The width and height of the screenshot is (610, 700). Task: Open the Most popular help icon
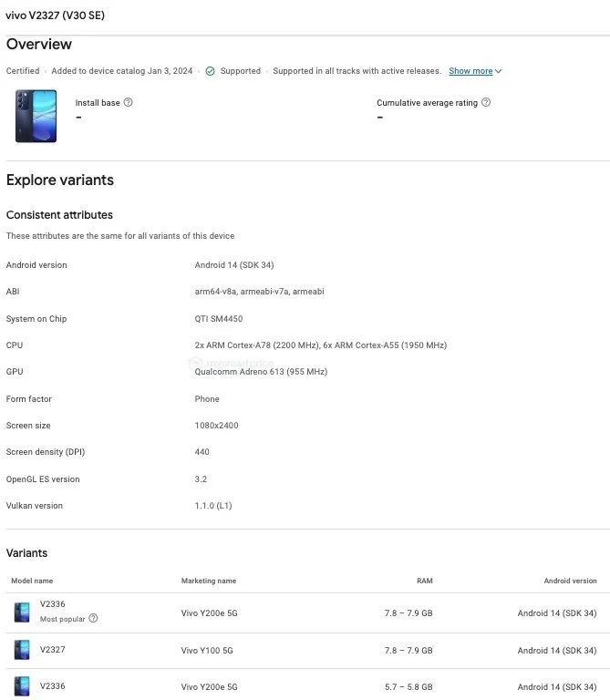click(x=93, y=618)
